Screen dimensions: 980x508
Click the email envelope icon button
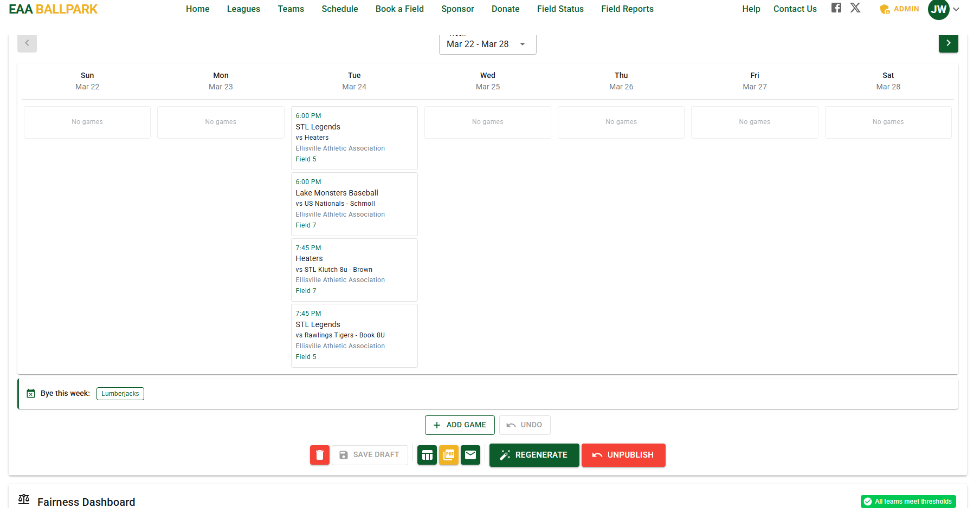470,455
